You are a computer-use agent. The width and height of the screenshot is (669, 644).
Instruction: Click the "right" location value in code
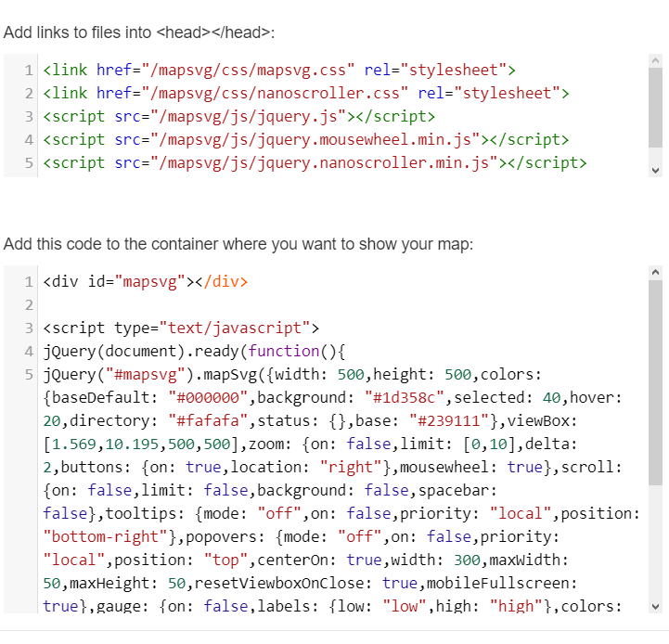351,468
